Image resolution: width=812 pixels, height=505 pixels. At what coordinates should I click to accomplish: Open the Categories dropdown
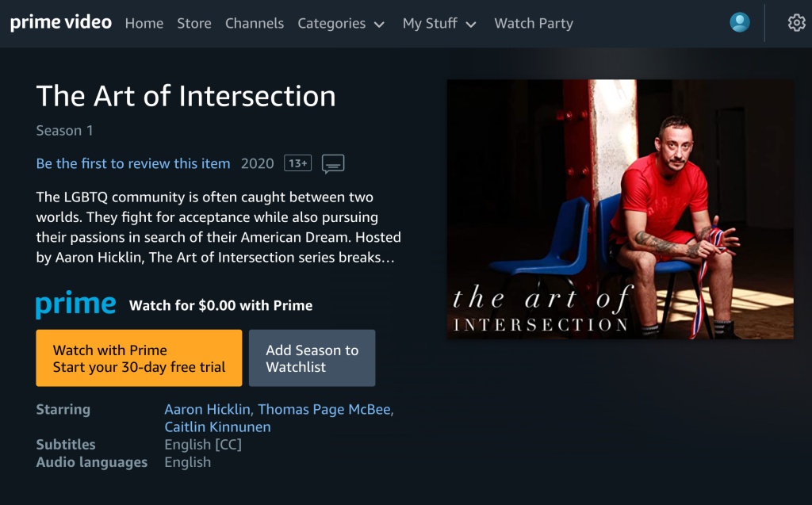click(341, 24)
